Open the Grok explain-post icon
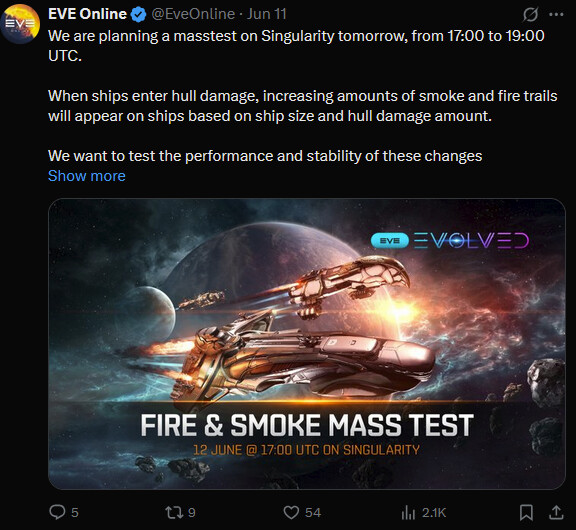Viewport: 576px width, 530px height. (x=530, y=15)
